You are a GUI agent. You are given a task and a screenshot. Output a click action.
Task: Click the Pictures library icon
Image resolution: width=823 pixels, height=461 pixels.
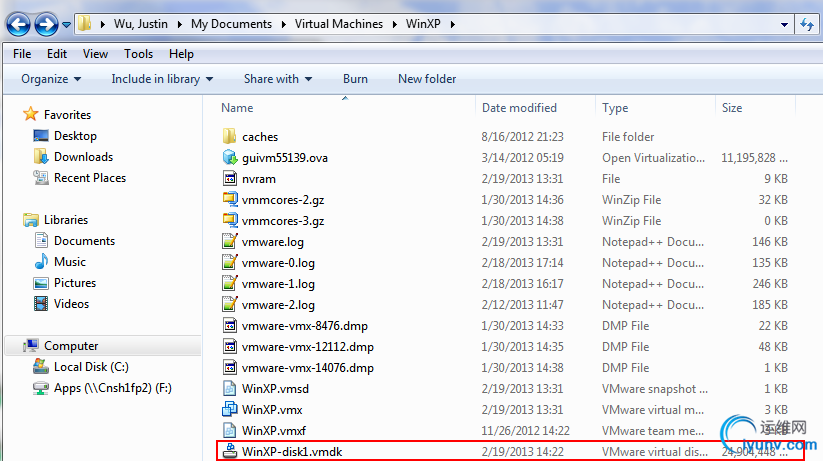coord(41,284)
